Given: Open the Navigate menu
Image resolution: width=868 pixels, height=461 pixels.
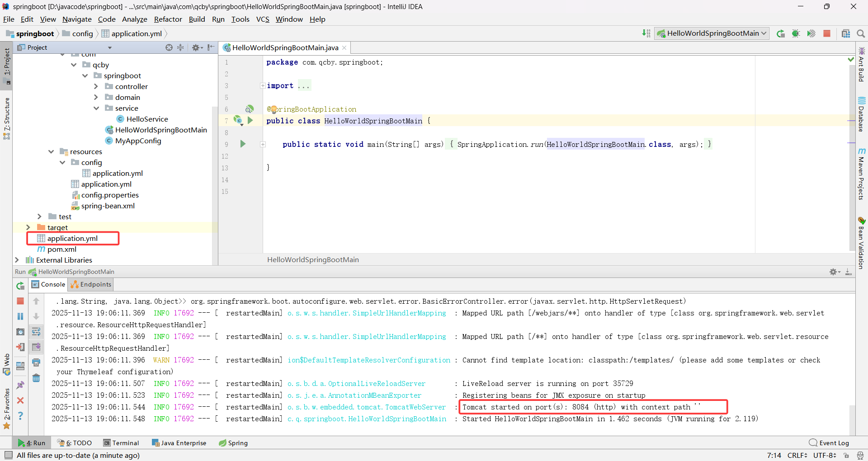Looking at the screenshot, I should click(77, 19).
